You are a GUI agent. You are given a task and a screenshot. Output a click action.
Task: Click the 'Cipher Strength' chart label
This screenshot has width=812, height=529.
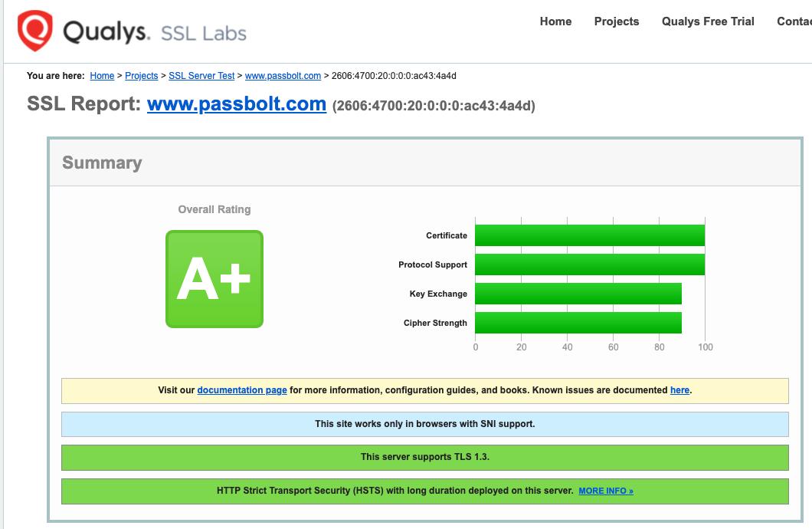coord(435,323)
